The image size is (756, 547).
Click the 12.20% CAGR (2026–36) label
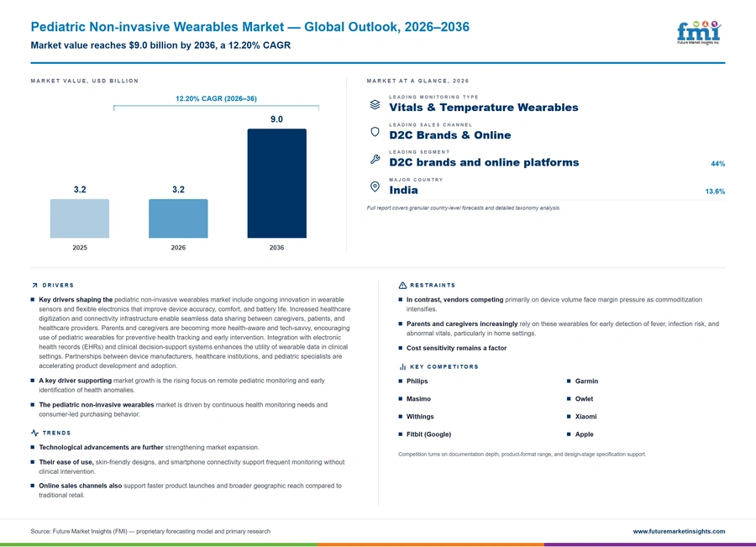point(216,98)
